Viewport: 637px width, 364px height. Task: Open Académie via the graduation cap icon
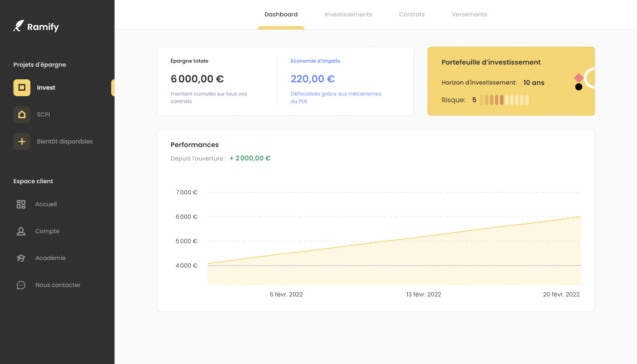click(21, 258)
